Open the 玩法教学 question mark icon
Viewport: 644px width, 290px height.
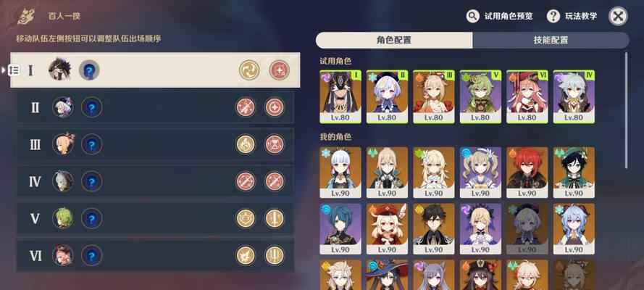tap(553, 17)
